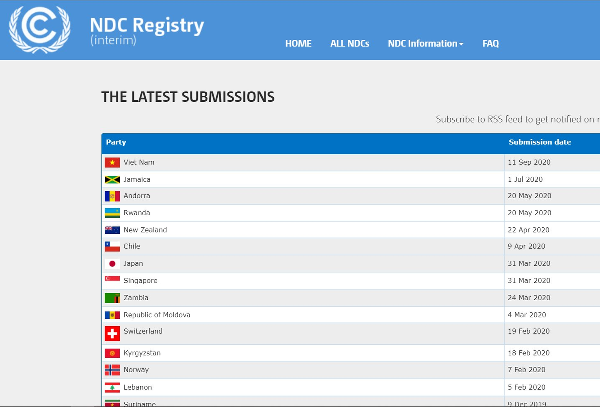The width and height of the screenshot is (600, 407).
Task: Click the Switzerland flag icon
Action: [112, 334]
